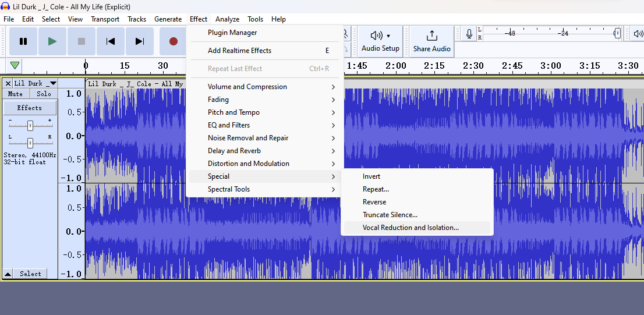Expand the Noise Removal and Repair submenu

pos(265,138)
